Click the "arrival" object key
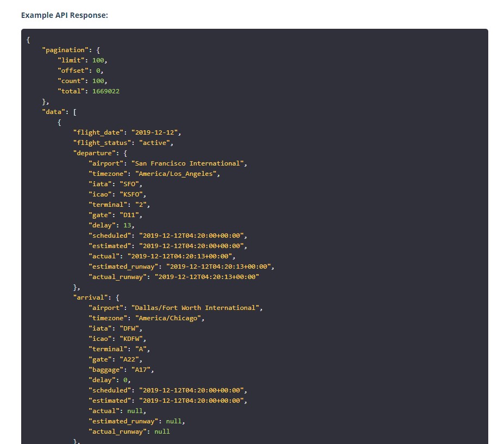504x444 pixels. click(x=91, y=297)
